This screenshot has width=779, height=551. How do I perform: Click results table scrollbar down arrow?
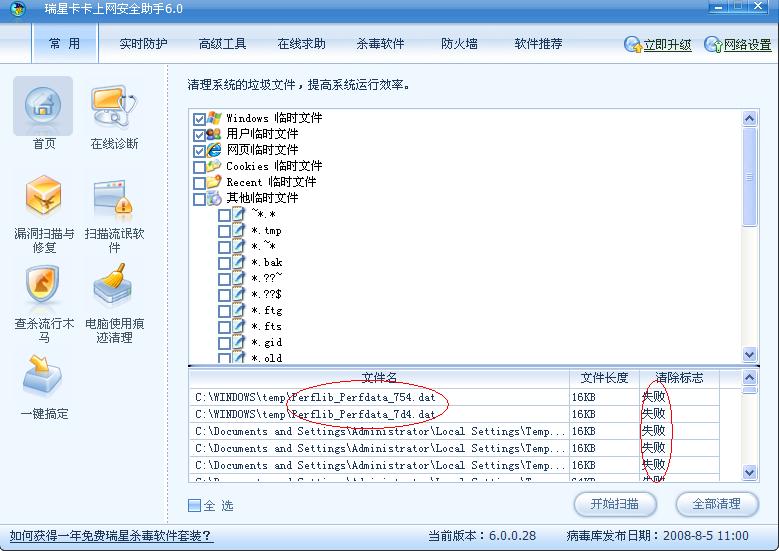click(x=749, y=472)
